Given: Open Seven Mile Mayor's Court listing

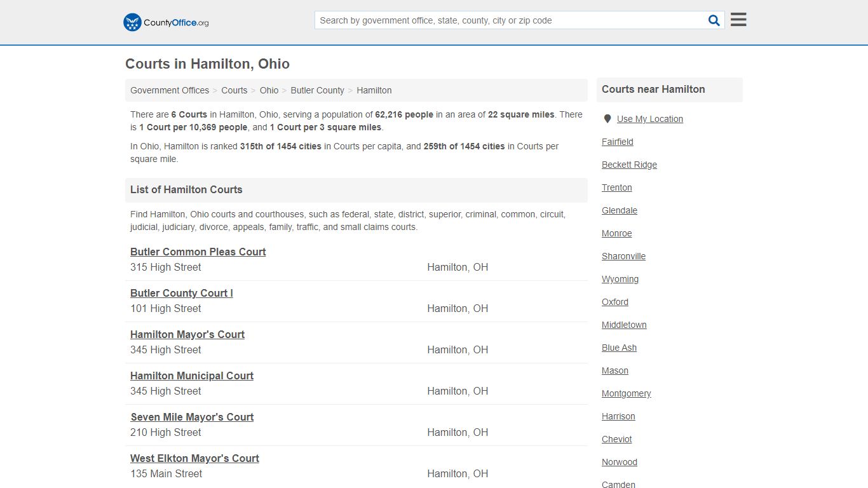Looking at the screenshot, I should pyautogui.click(x=192, y=417).
